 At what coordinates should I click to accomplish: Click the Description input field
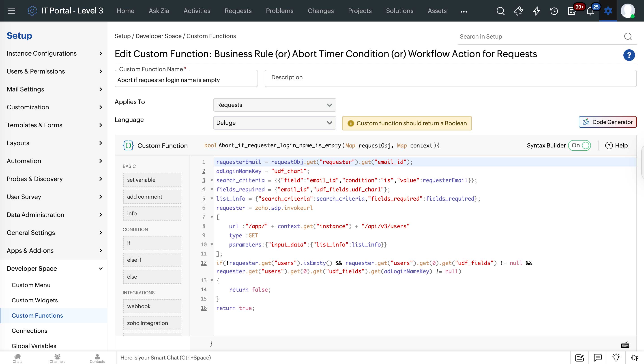click(451, 78)
